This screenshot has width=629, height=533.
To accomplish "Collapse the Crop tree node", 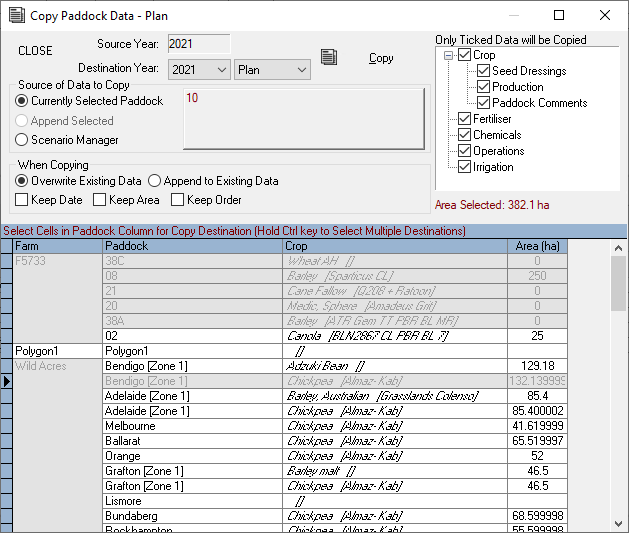I will (x=449, y=55).
